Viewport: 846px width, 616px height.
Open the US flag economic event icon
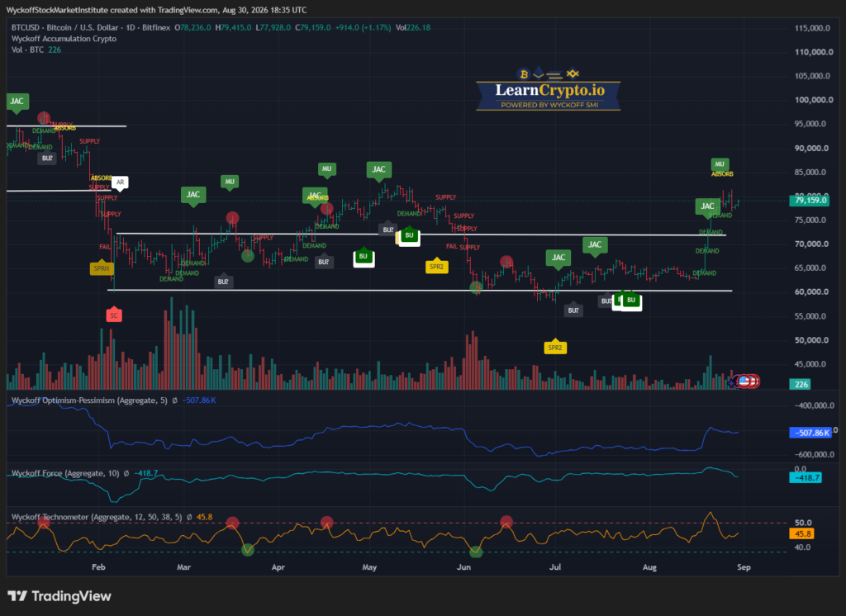pyautogui.click(x=744, y=381)
